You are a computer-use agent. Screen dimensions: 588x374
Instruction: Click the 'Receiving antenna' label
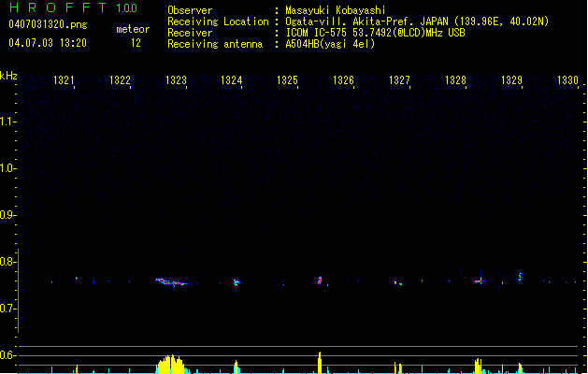[x=215, y=44]
